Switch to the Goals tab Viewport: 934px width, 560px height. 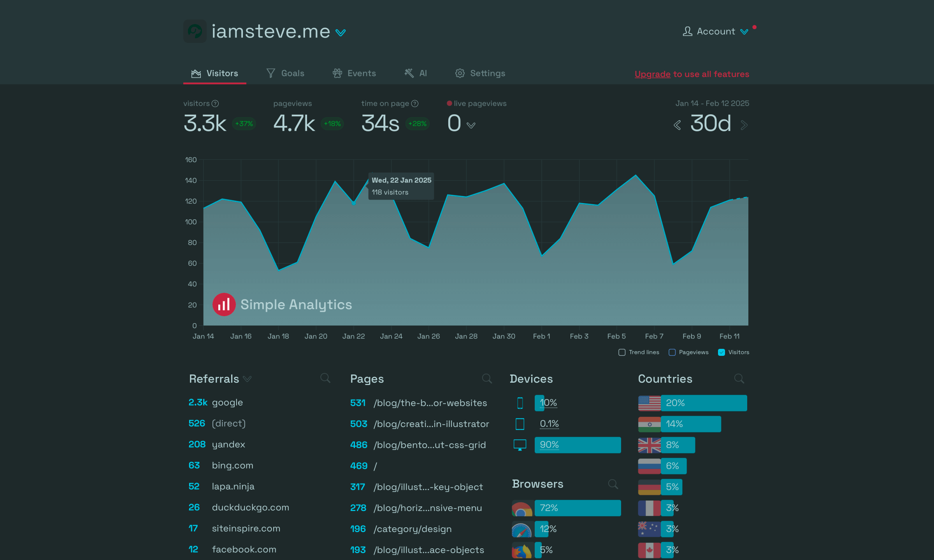pyautogui.click(x=285, y=73)
